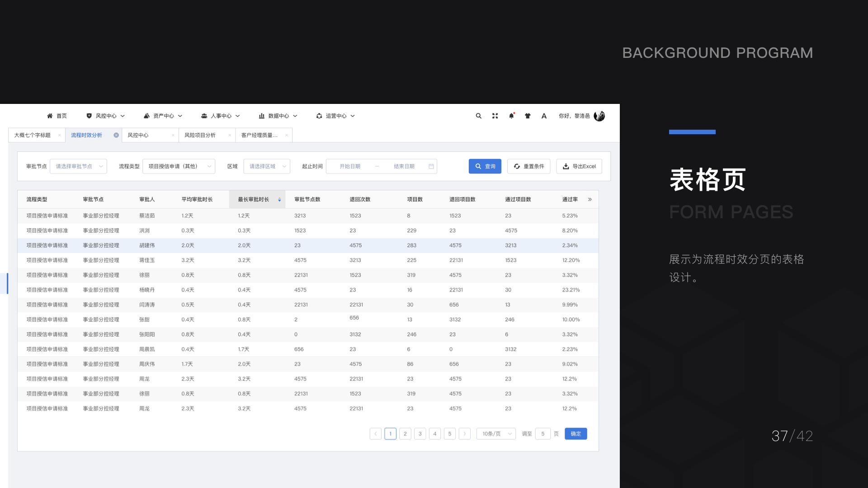The height and width of the screenshot is (488, 868).
Task: Open the 运营中心 navigation menu
Action: click(335, 116)
